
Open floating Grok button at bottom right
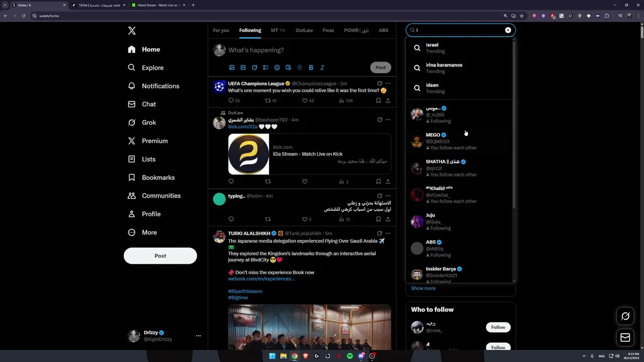(x=625, y=316)
